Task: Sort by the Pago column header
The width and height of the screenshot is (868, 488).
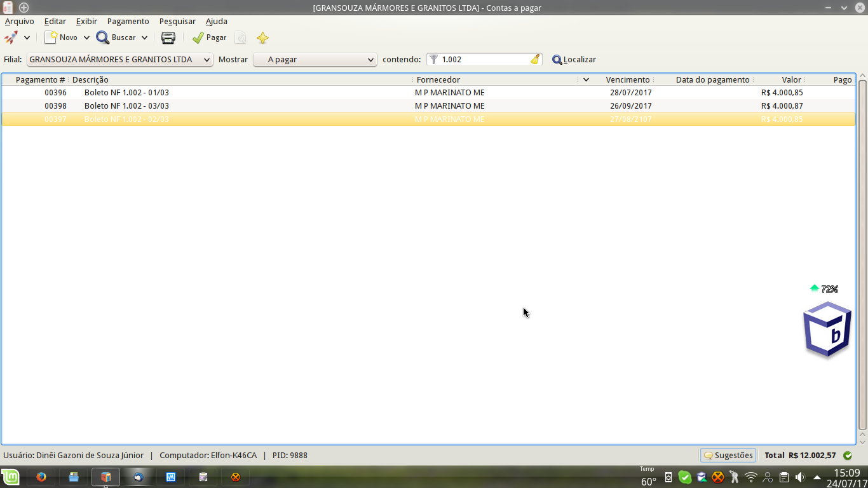Action: [x=842, y=79]
